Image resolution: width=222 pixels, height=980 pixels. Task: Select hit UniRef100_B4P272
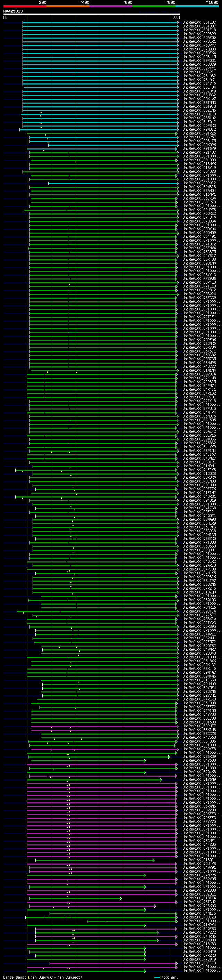199,932
